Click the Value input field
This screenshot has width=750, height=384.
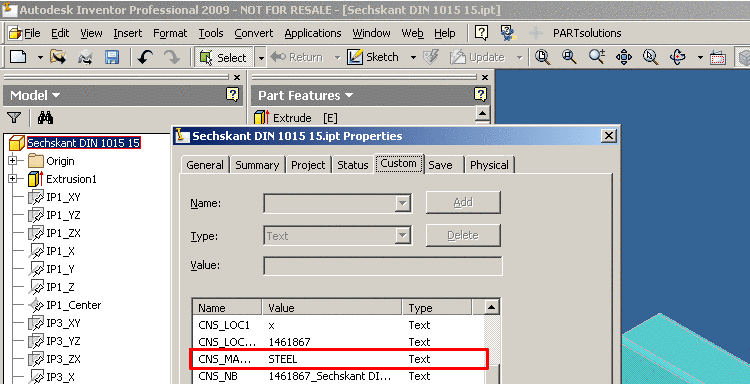tap(383, 266)
